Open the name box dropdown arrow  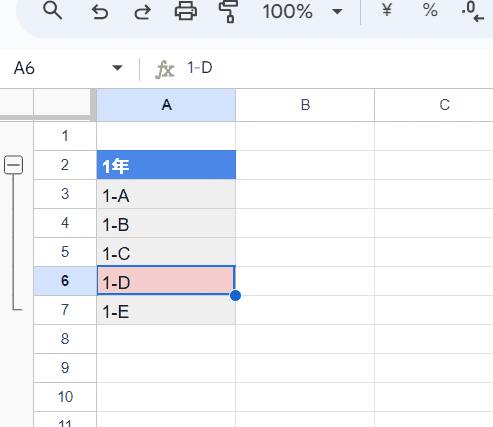point(117,68)
